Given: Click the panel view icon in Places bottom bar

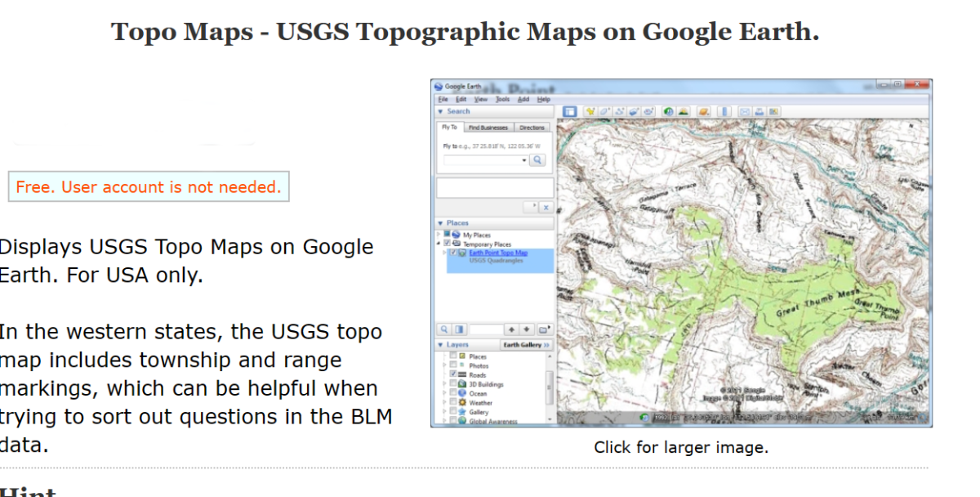Looking at the screenshot, I should [x=459, y=329].
